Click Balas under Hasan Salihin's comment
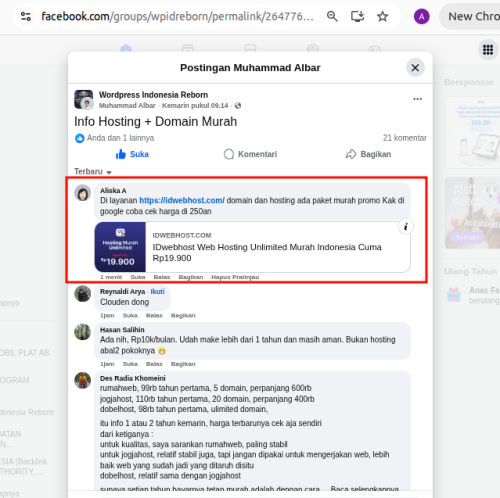Image resolution: width=500 pixels, height=498 pixels. (154, 364)
